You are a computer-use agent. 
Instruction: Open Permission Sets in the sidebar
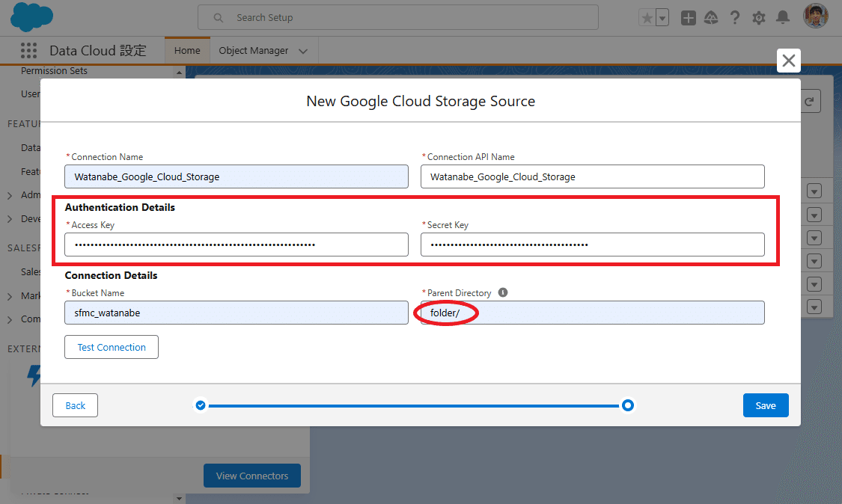pos(54,71)
